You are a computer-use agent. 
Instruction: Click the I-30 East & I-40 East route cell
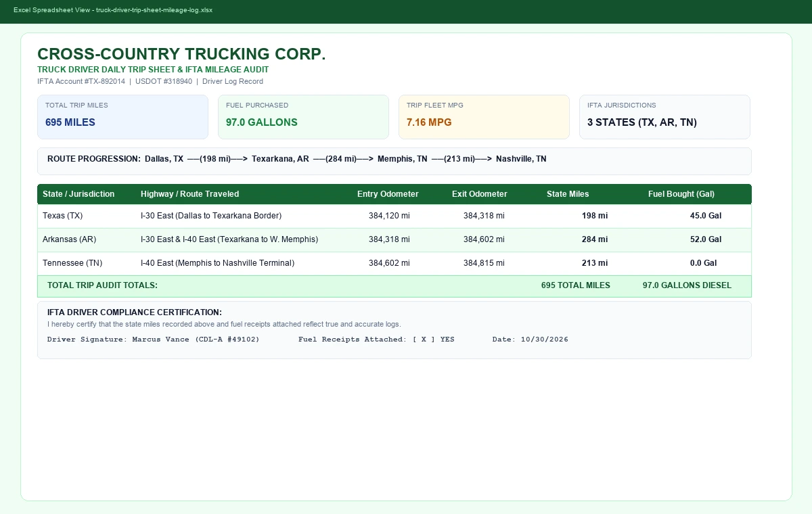pos(229,239)
